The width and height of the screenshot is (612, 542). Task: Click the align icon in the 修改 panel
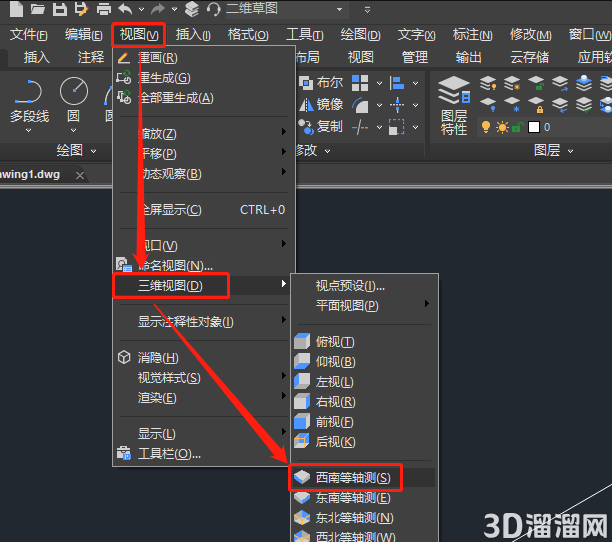click(397, 83)
